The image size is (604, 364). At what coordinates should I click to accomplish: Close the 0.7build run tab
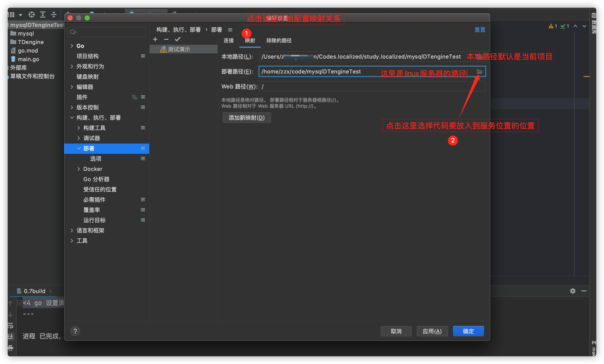50,291
